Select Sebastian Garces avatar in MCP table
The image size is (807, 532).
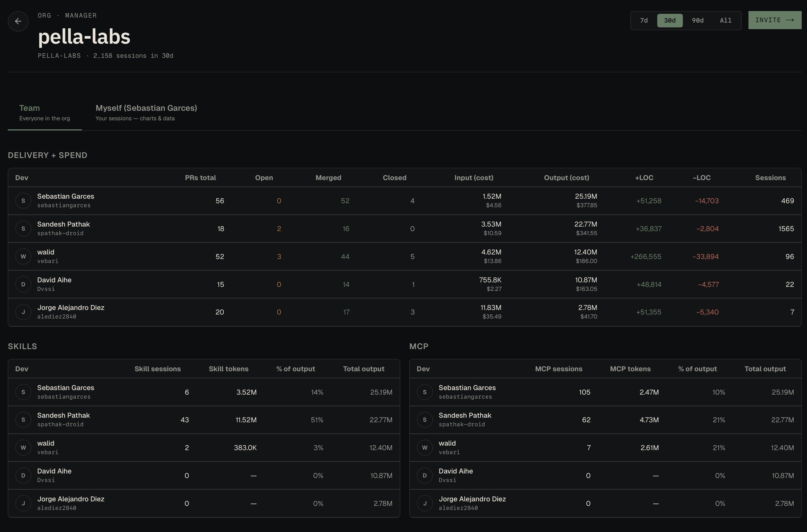pos(425,392)
